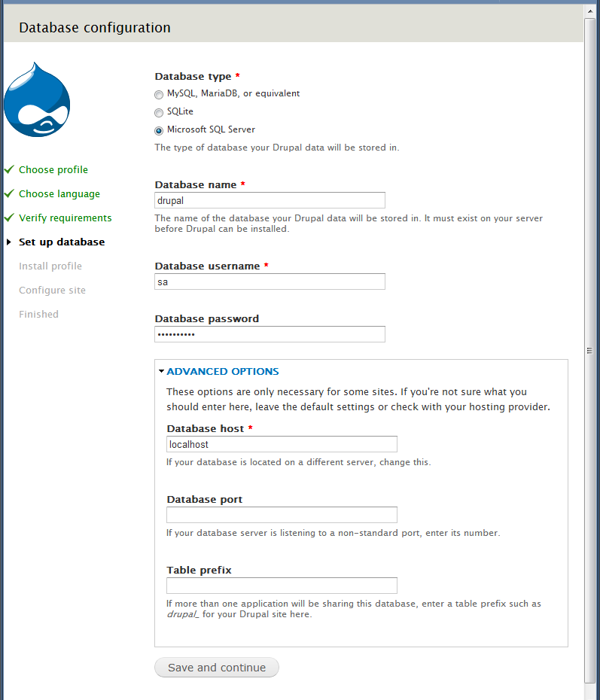Click the vertical scrollbar thumb
The image size is (600, 700).
(590, 350)
